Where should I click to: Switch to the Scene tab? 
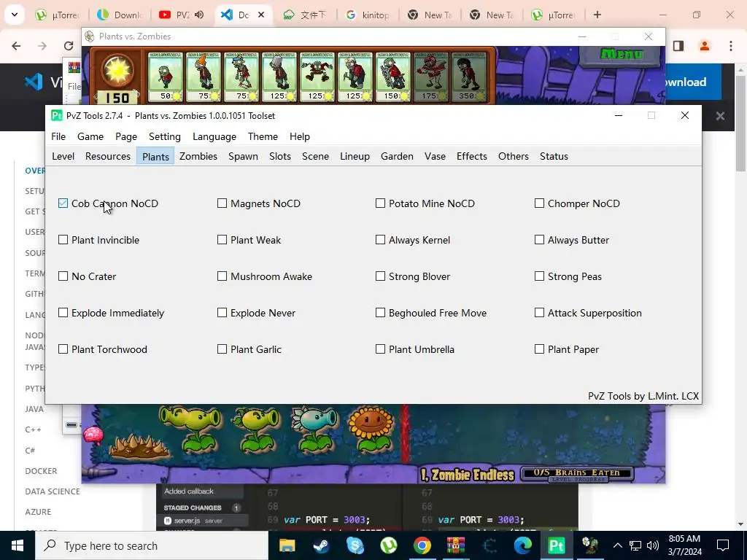pos(315,156)
